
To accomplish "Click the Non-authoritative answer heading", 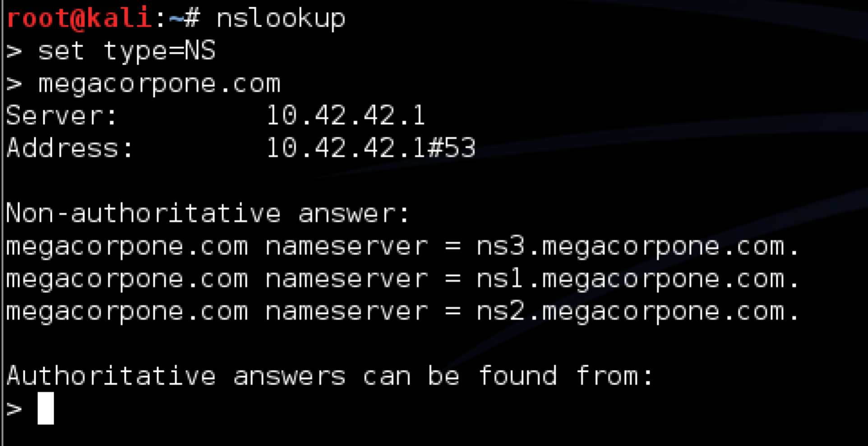I will click(208, 213).
